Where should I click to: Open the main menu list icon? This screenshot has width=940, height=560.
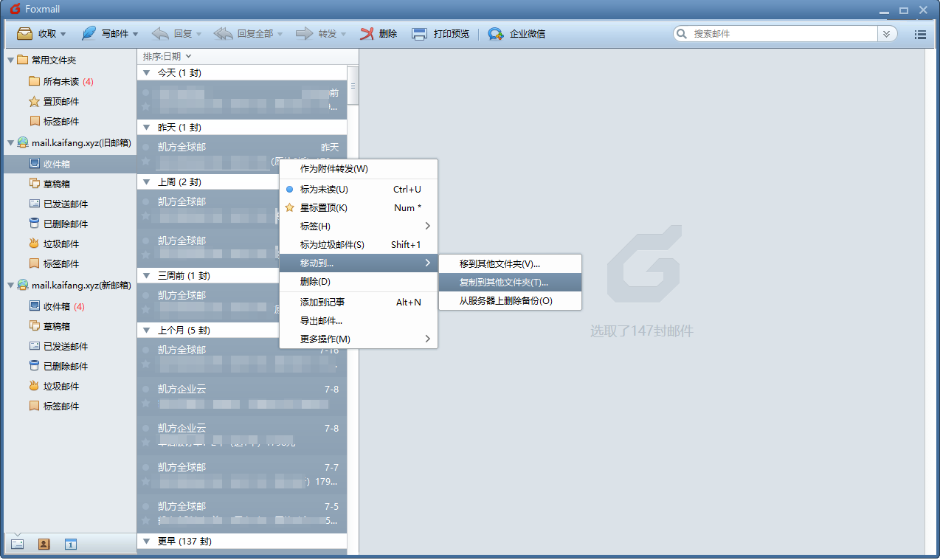[920, 34]
